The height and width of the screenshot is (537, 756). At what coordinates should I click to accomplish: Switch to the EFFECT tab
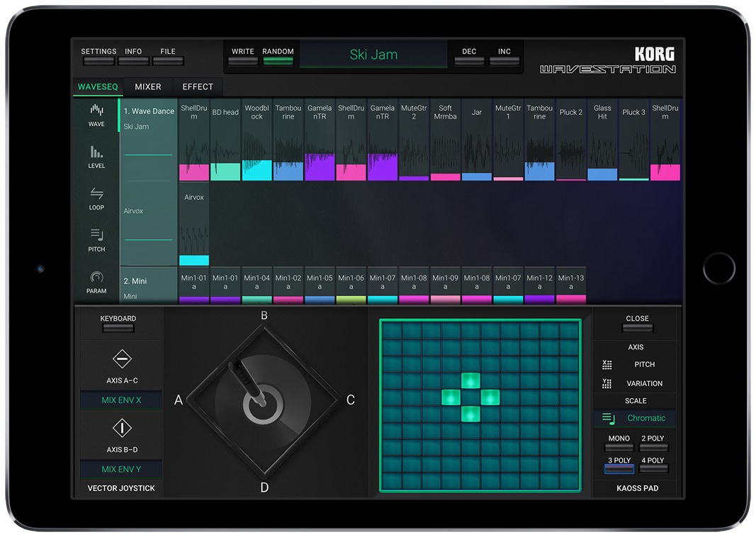[x=198, y=86]
